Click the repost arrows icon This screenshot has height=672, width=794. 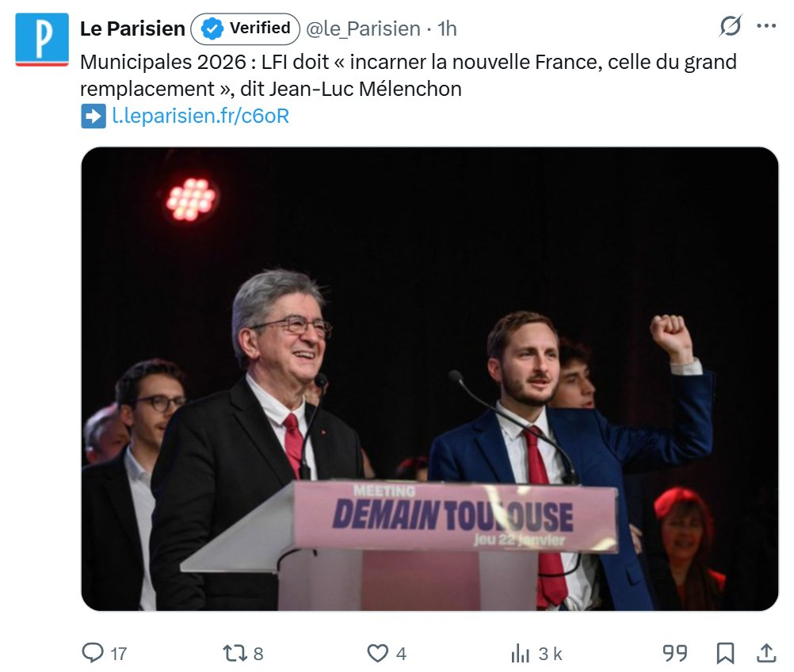235,653
